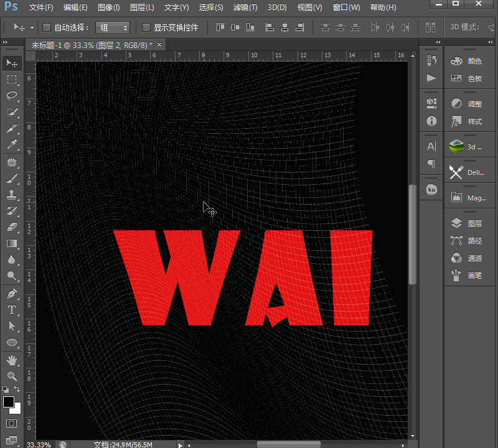The width and height of the screenshot is (498, 448).
Task: Open the Paragraph panel icon
Action: pyautogui.click(x=431, y=164)
